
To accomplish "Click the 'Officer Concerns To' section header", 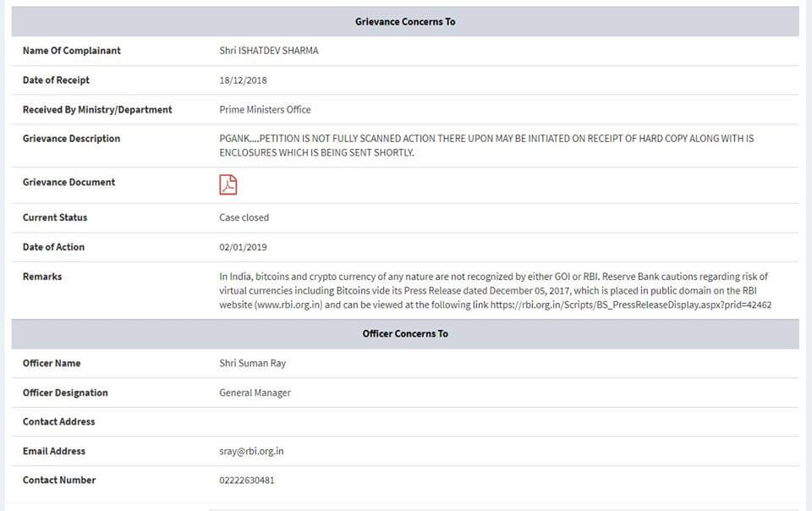I will point(405,334).
